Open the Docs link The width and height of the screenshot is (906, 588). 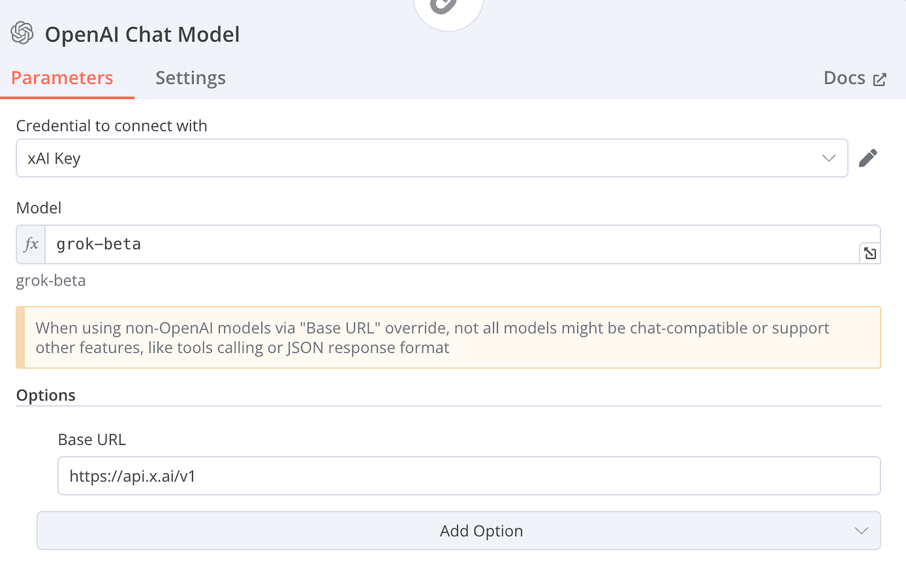point(844,77)
